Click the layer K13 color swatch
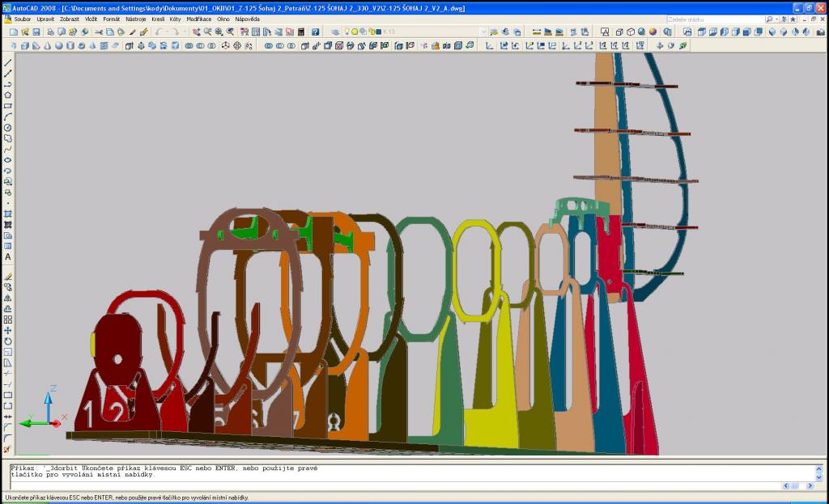Viewport: 829px width, 504px height. (378, 32)
